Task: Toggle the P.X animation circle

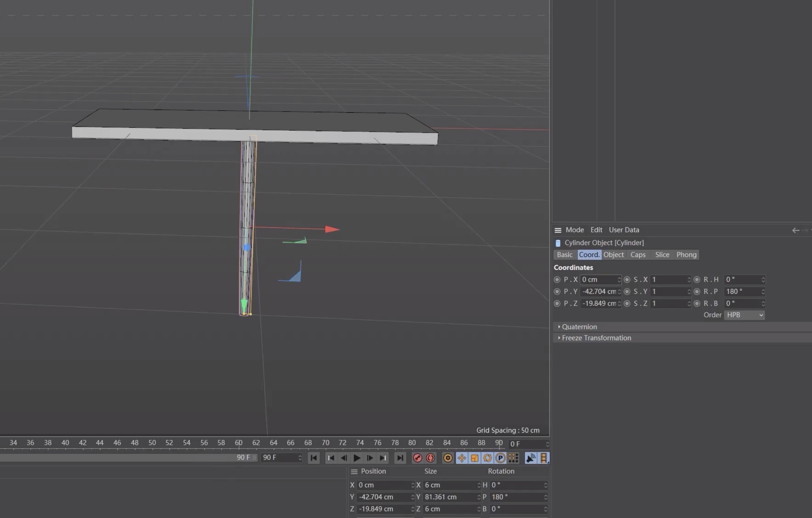Action: pyautogui.click(x=557, y=279)
